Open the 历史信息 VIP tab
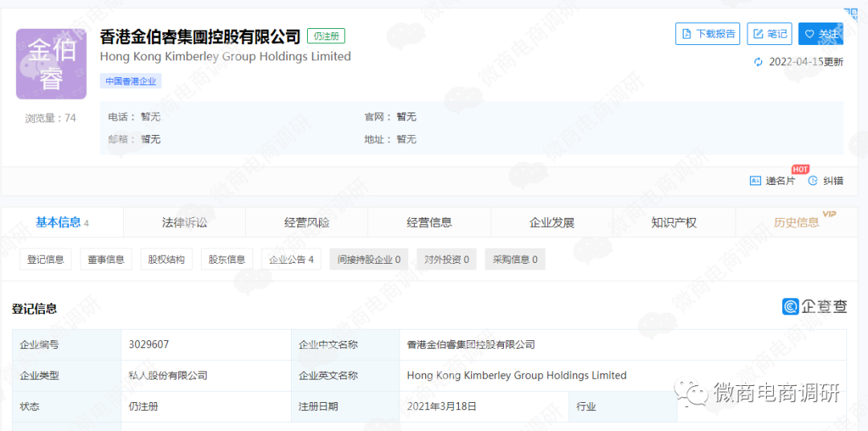The width and height of the screenshot is (868, 431). (x=797, y=223)
